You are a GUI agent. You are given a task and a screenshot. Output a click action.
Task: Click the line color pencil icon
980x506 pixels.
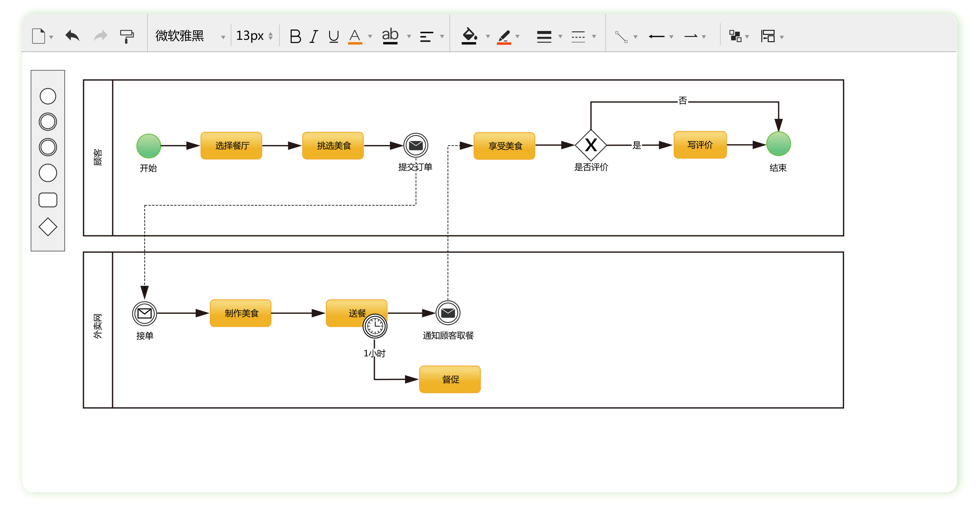pyautogui.click(x=504, y=37)
